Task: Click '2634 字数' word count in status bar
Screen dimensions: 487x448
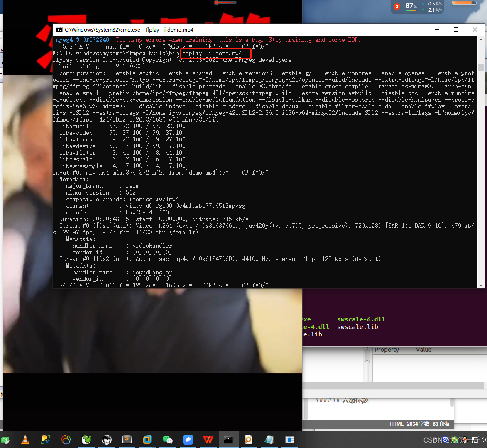Action: (418, 424)
